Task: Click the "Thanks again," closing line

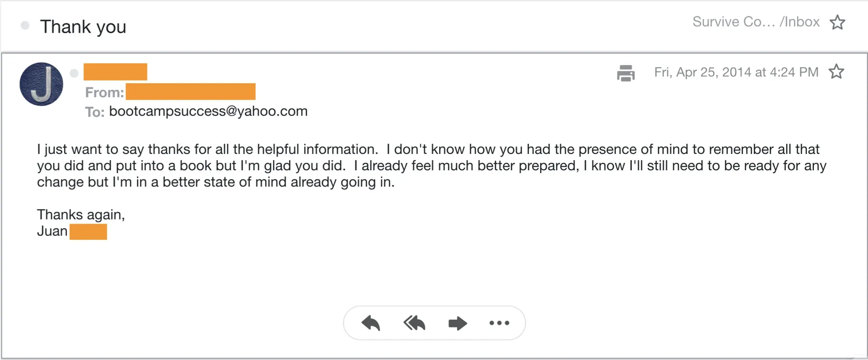Action: tap(81, 215)
